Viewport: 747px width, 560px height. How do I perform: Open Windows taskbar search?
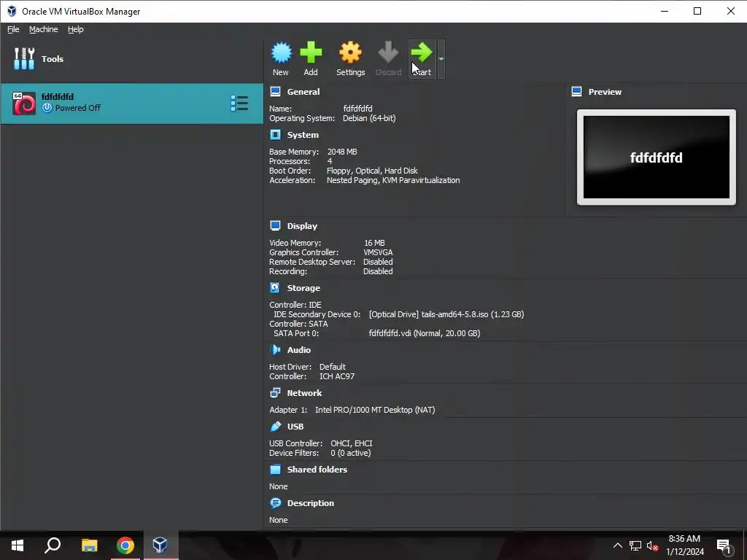point(53,545)
